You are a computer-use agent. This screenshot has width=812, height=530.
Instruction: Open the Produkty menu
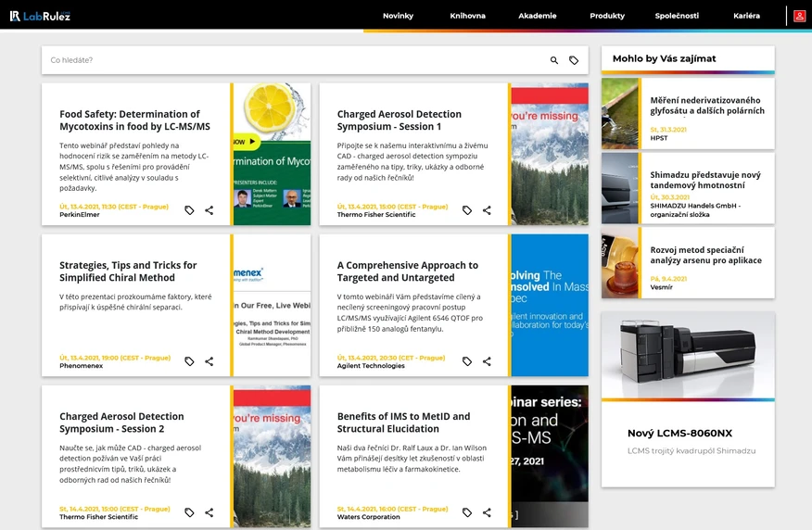point(607,16)
